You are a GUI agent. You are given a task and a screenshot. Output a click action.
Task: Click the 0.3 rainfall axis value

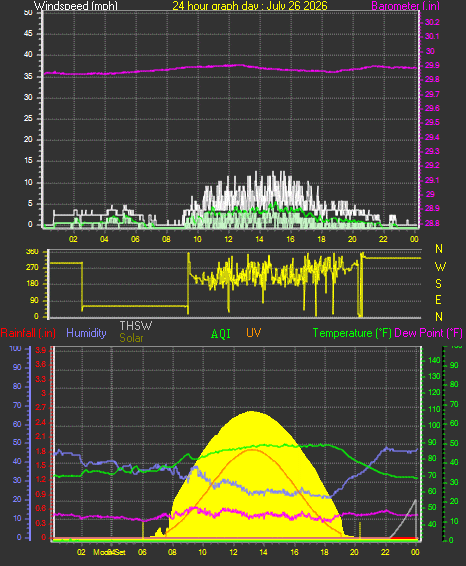pos(41,523)
